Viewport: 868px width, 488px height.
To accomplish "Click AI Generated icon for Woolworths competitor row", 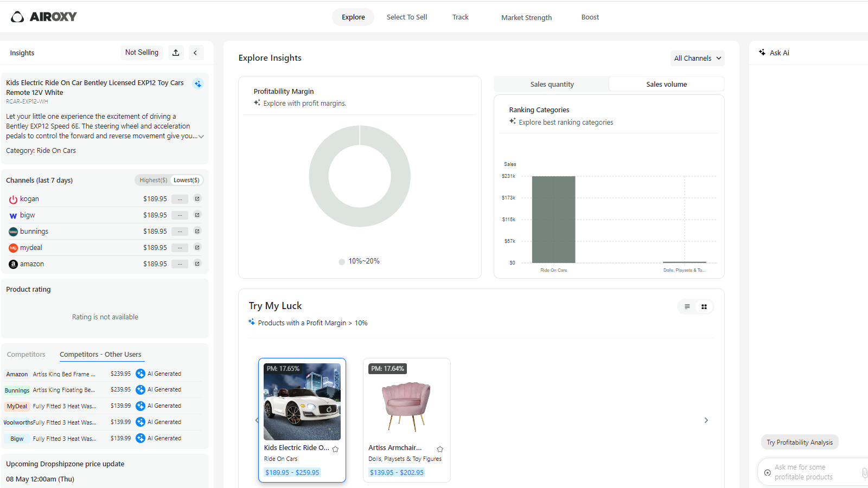I will (141, 422).
